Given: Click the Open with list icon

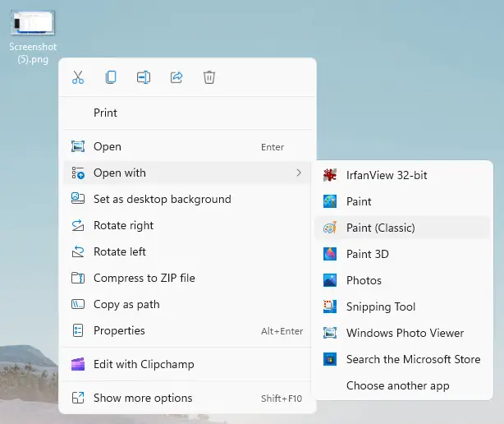Looking at the screenshot, I should 78,173.
